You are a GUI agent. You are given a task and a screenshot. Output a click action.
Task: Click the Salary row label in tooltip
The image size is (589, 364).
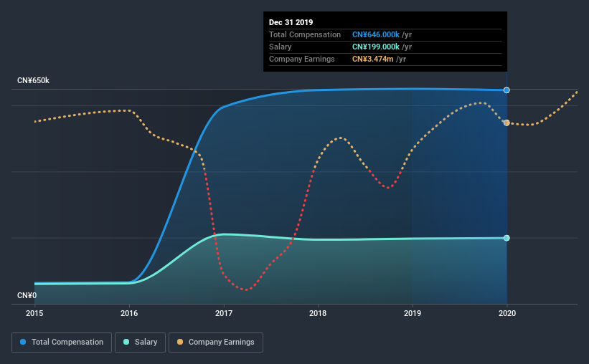point(281,47)
